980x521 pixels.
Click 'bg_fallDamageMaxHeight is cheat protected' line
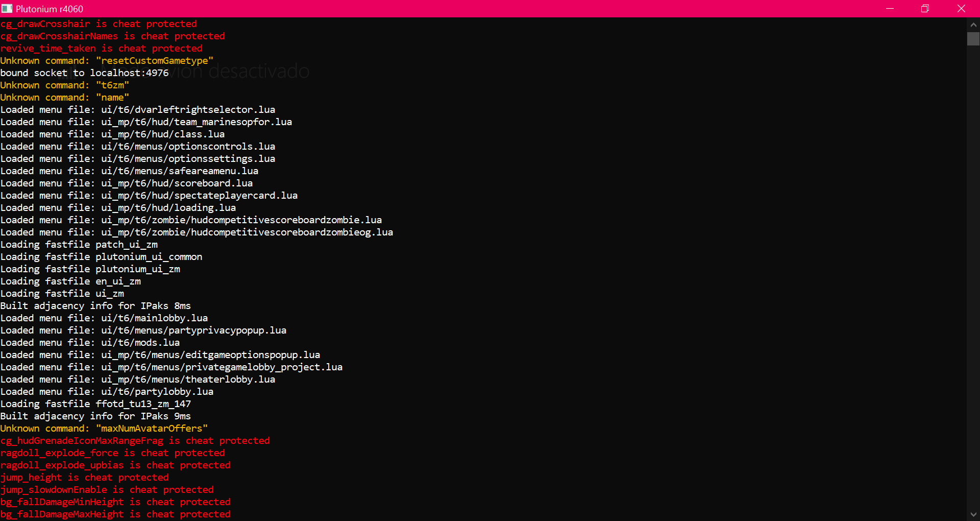click(115, 514)
